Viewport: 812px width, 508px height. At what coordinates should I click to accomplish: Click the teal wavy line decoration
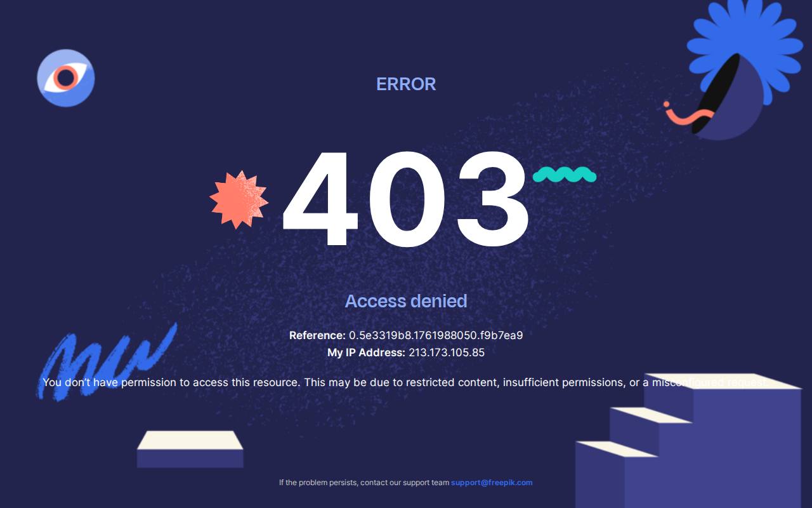pyautogui.click(x=565, y=175)
